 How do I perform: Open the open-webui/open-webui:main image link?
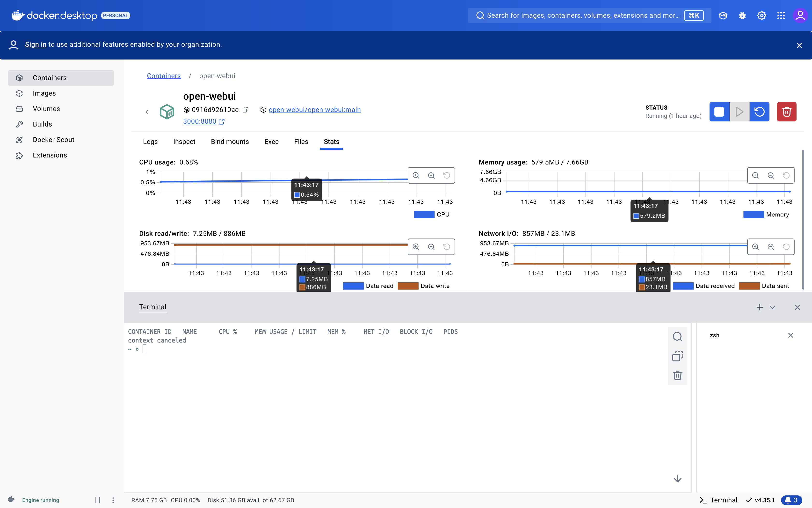click(315, 110)
